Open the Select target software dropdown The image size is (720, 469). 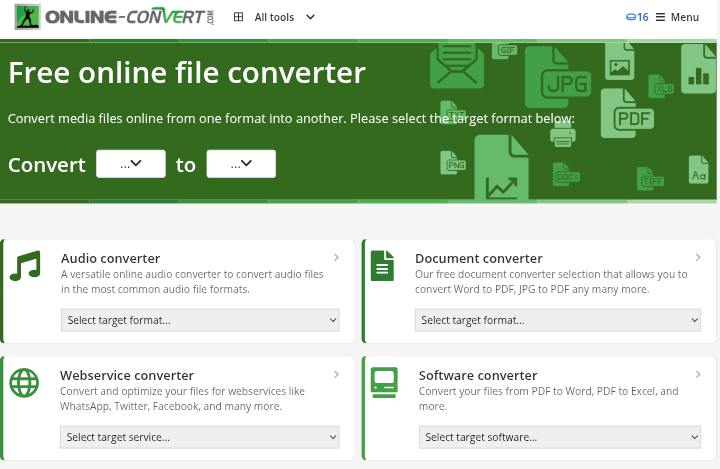click(560, 437)
